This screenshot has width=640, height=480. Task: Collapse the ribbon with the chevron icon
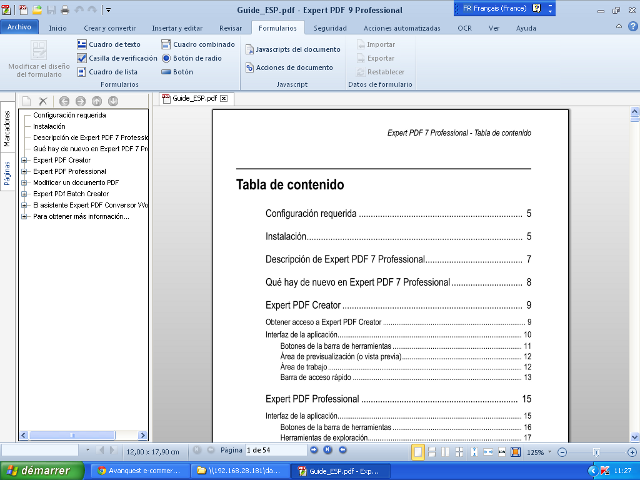(619, 27)
